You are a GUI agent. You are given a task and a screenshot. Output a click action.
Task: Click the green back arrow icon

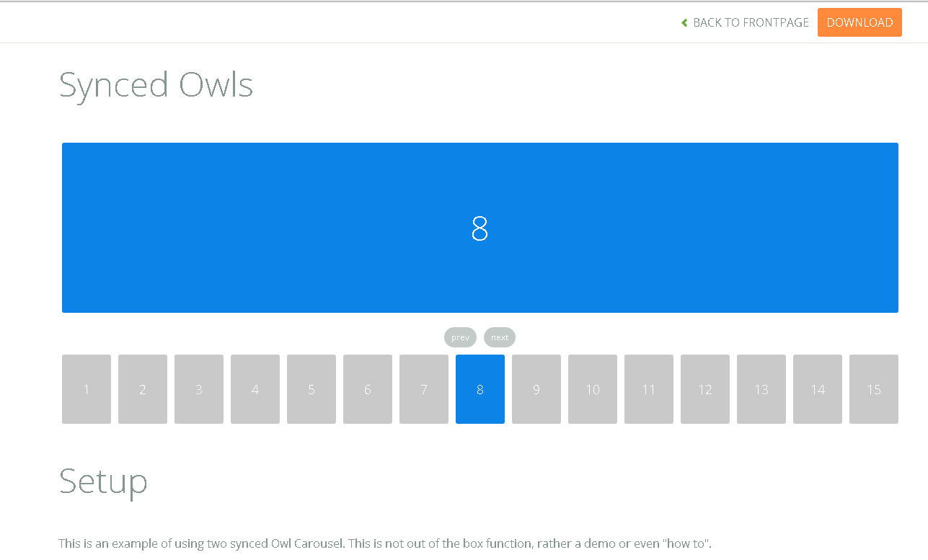pyautogui.click(x=684, y=22)
